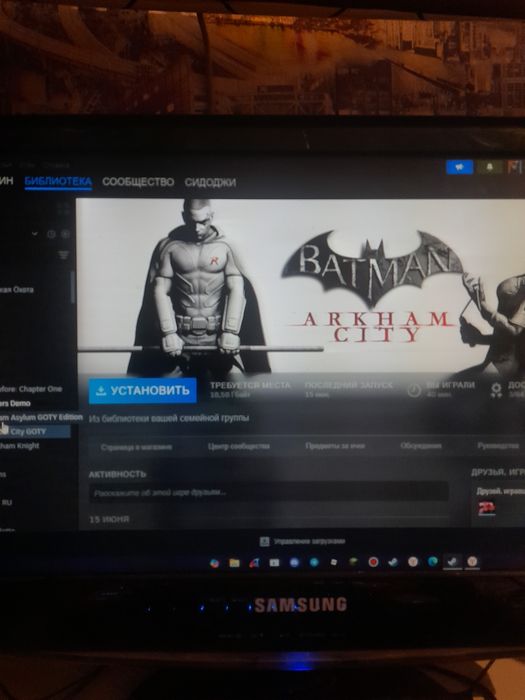Viewport: 525px width, 700px height.
Task: Open the purple round taskbar app icon
Action: tap(294, 562)
